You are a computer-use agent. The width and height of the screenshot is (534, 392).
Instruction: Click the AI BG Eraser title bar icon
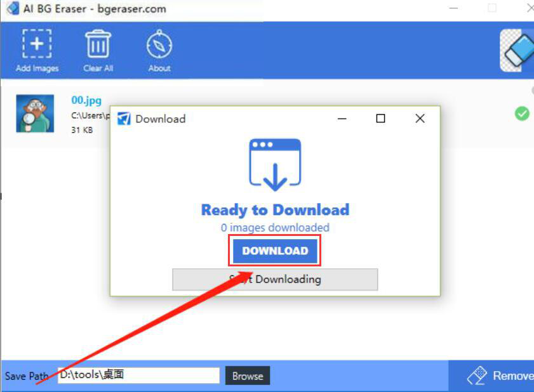[x=13, y=8]
